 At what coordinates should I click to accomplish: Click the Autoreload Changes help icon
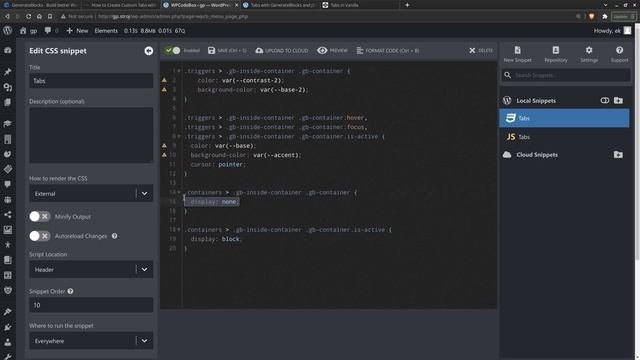click(x=115, y=236)
